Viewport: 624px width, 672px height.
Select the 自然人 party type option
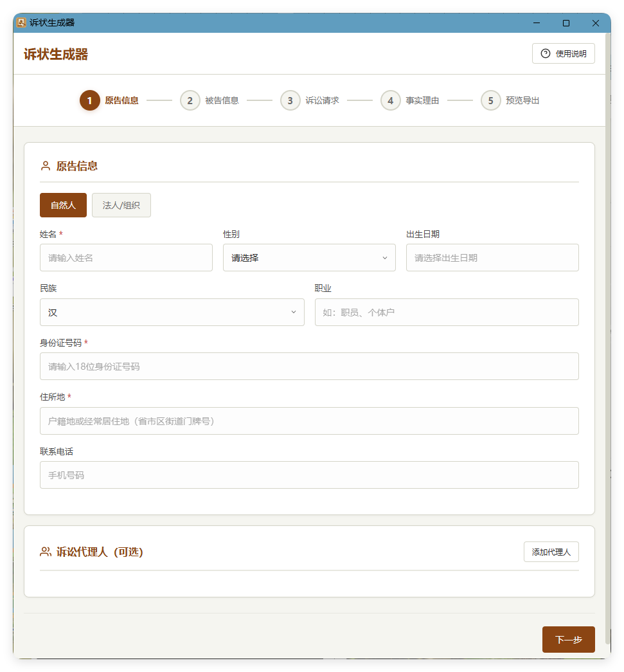[x=63, y=204]
